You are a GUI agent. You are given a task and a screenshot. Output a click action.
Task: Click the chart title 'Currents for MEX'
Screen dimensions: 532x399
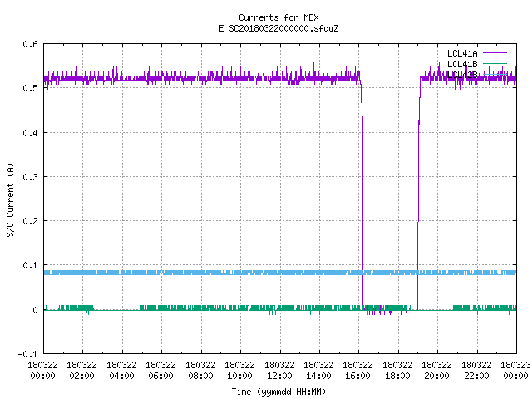tap(278, 17)
